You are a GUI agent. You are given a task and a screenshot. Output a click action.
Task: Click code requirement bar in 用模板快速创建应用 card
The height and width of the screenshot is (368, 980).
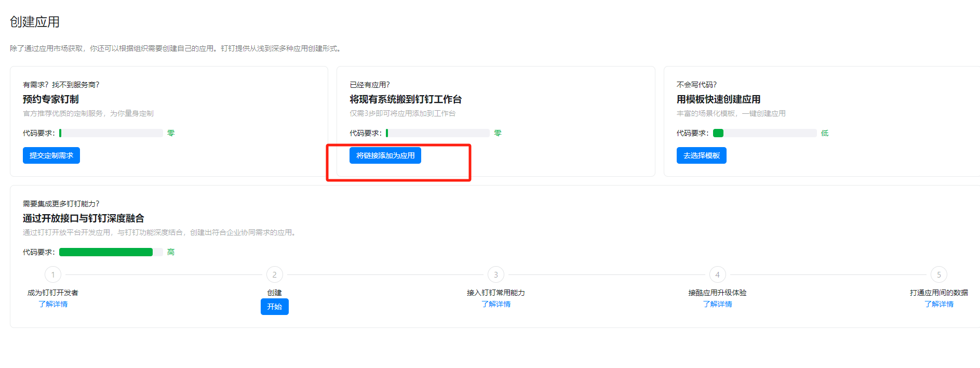tap(765, 133)
